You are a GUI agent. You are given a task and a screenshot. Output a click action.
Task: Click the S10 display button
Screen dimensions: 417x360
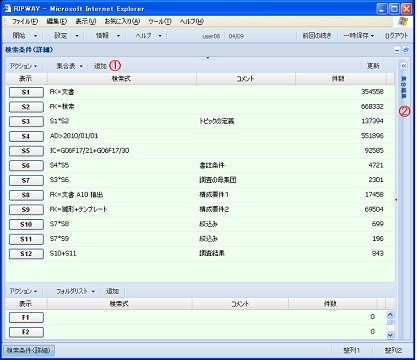coord(26,224)
